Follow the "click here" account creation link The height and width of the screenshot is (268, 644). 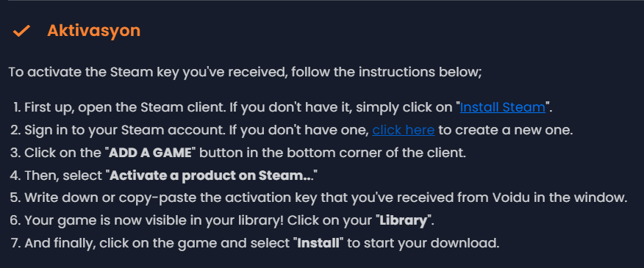pyautogui.click(x=404, y=130)
